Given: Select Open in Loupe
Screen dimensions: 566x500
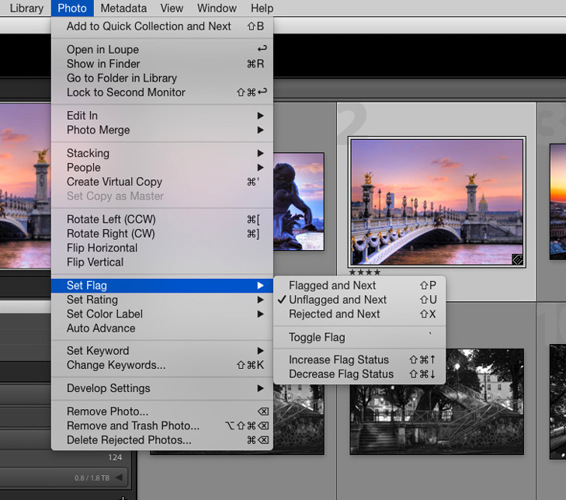Looking at the screenshot, I should [x=162, y=49].
